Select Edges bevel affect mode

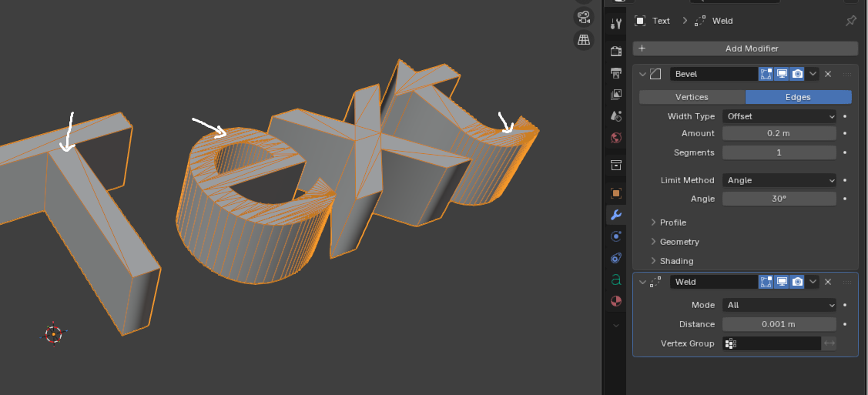(x=798, y=97)
